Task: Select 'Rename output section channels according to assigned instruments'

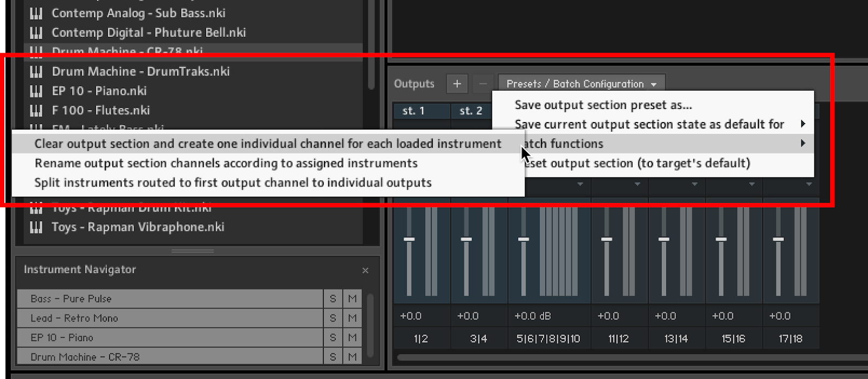Action: coord(226,163)
